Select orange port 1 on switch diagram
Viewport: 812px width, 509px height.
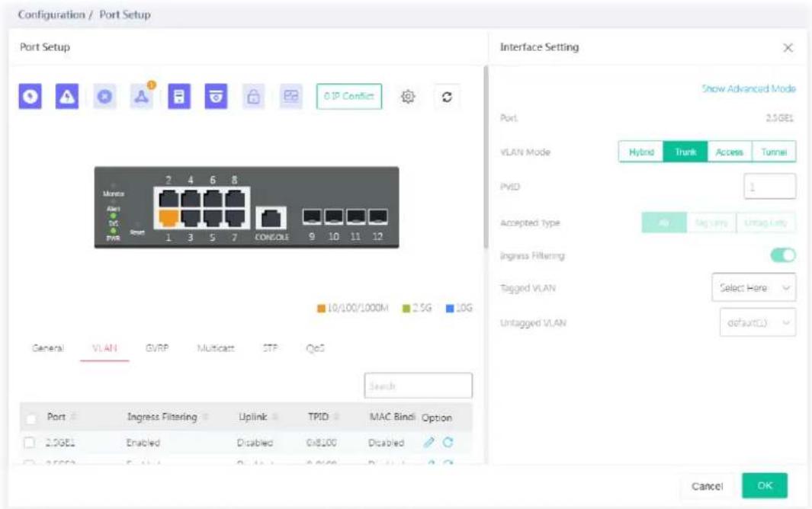click(x=168, y=217)
